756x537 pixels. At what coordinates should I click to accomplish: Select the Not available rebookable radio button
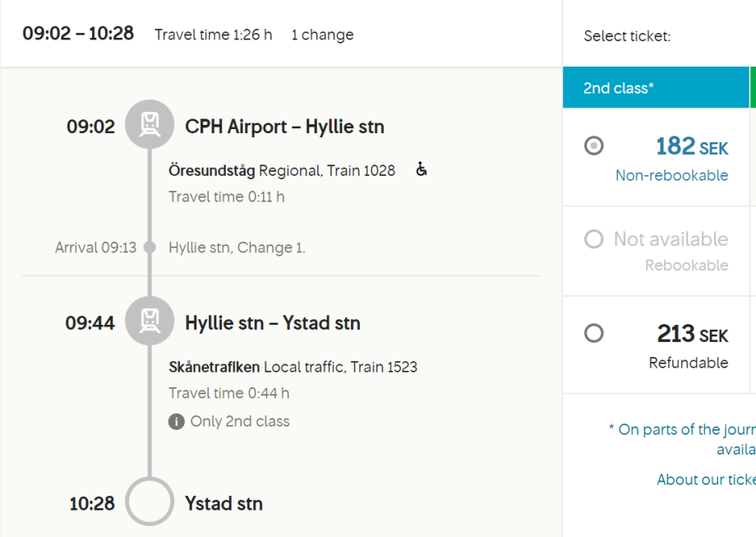click(593, 239)
